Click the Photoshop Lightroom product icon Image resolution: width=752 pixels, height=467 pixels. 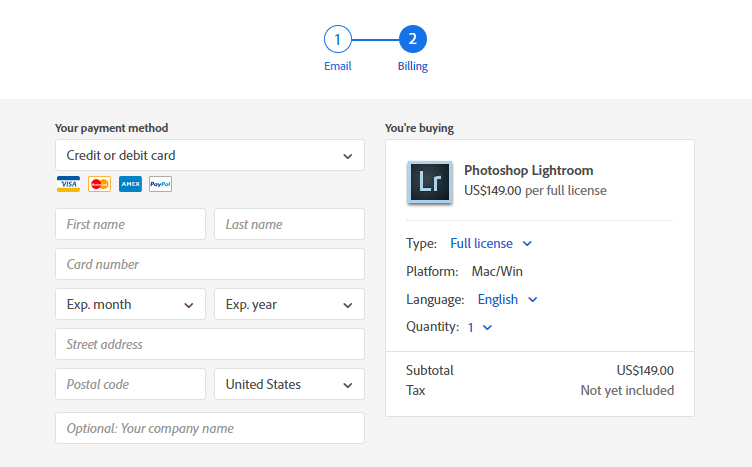(430, 182)
